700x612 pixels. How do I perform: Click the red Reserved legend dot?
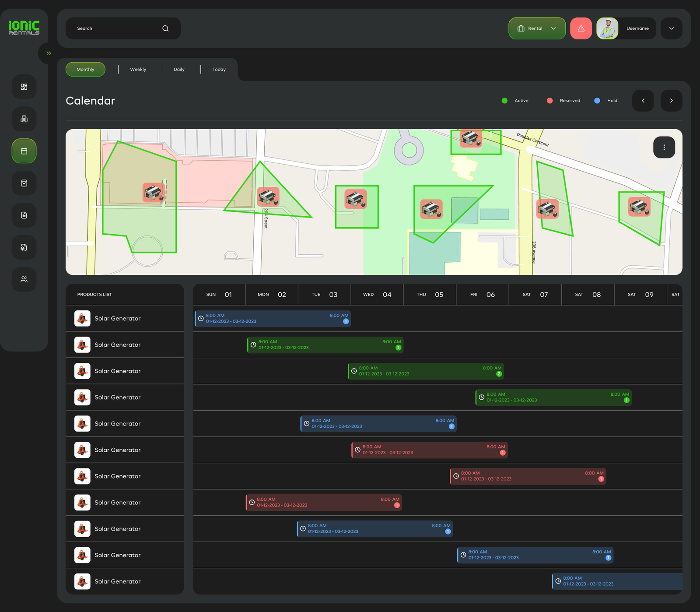click(550, 101)
